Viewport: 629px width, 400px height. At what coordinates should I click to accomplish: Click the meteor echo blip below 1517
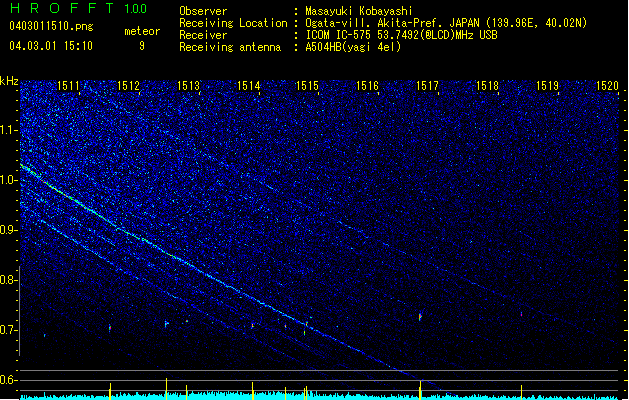(420, 317)
